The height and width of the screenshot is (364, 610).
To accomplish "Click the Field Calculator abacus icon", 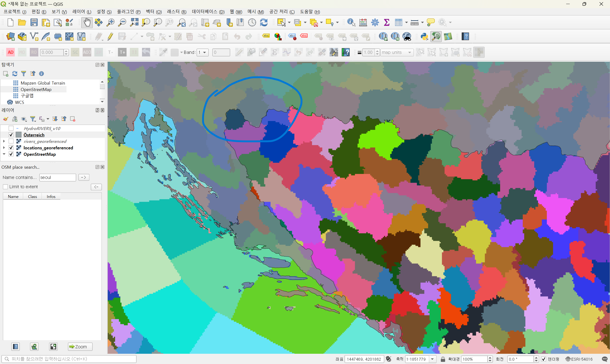I will (x=363, y=23).
